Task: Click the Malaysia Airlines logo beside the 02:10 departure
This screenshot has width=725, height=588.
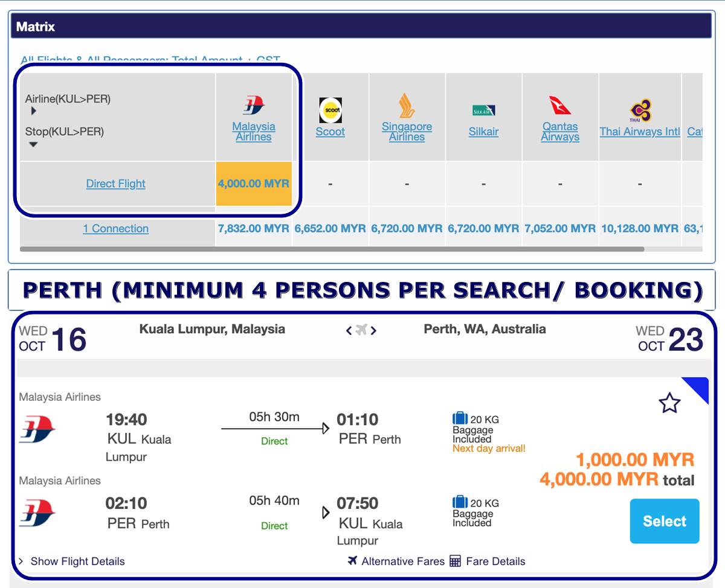Action: [x=37, y=513]
